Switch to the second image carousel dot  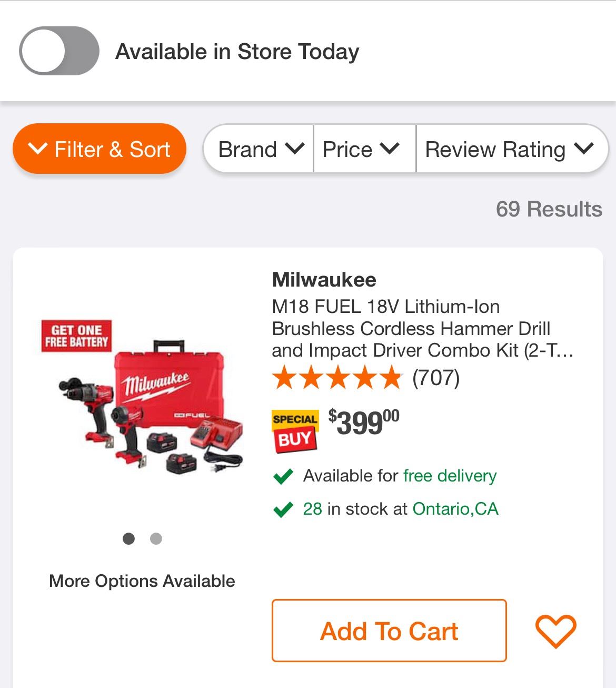pyautogui.click(x=156, y=538)
